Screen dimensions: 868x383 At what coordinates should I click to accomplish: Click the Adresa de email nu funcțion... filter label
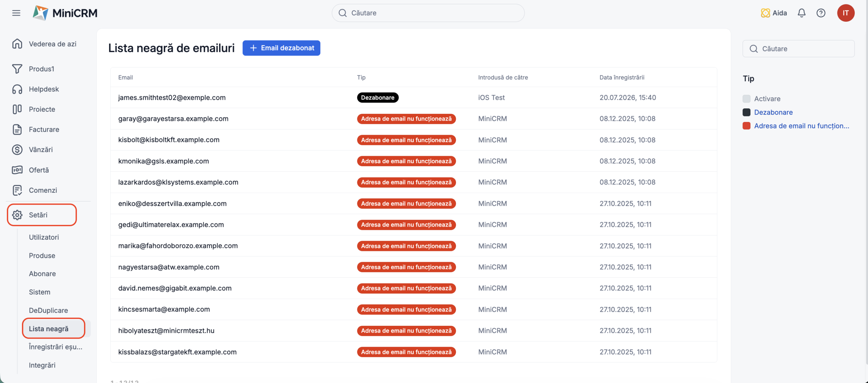pos(802,126)
